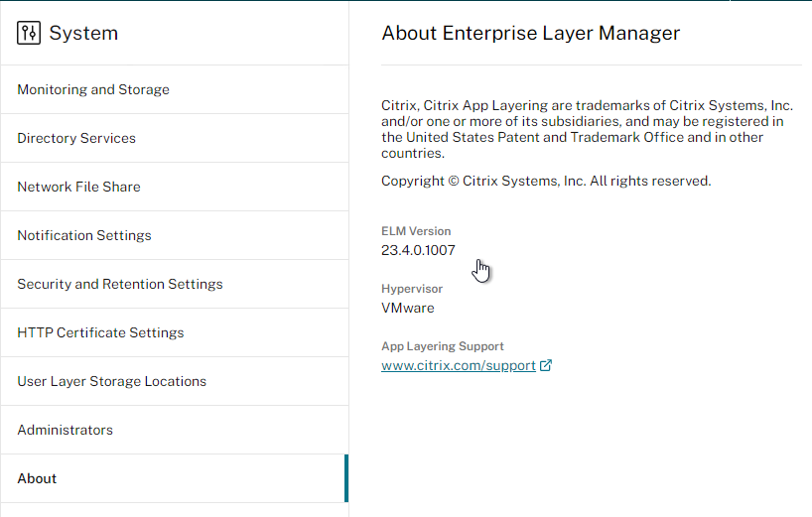Image resolution: width=812 pixels, height=517 pixels.
Task: Open the www.citrix.com/support link
Action: 459,365
